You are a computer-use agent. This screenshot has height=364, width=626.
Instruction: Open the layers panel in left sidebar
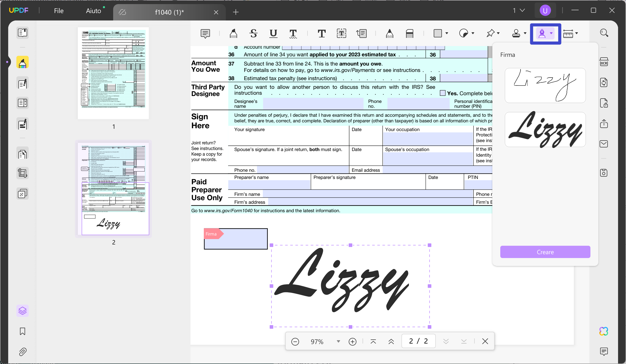[23, 311]
